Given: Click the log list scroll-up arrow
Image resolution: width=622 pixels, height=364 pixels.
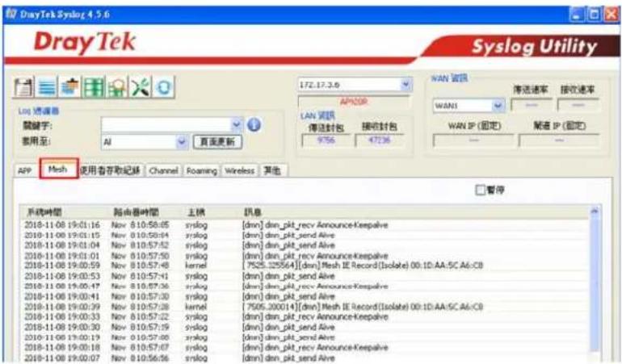Looking at the screenshot, I should tap(595, 211).
